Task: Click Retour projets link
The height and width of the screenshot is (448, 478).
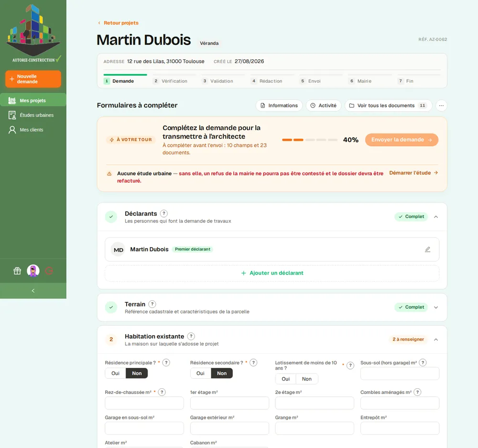Action: [118, 23]
